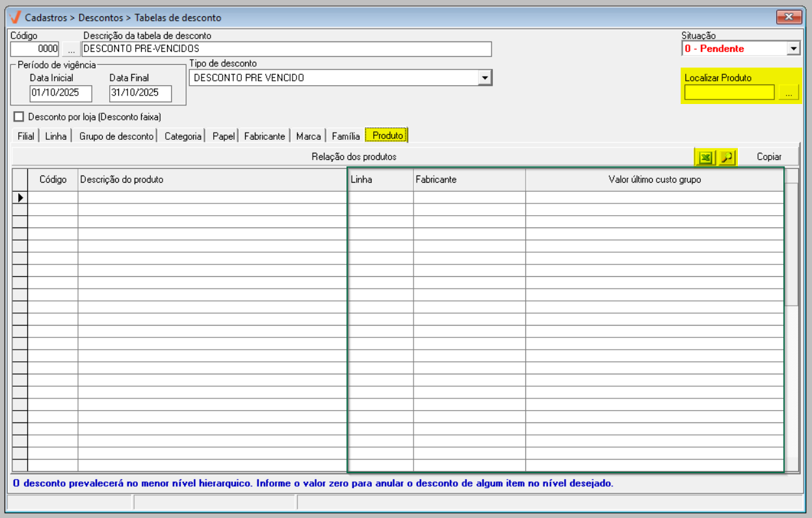Click the Excel export icon
812x518 pixels.
pos(705,157)
